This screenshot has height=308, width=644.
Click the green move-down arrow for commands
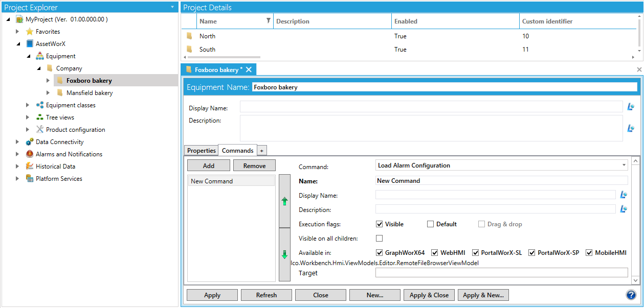(x=284, y=254)
